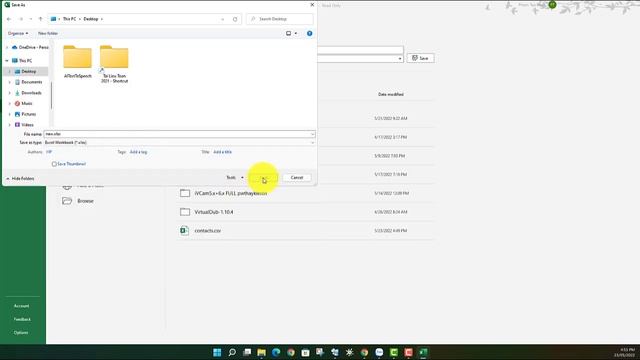Select the Tai Lieu Toan 2021 shortcut folder
The width and height of the screenshot is (640, 360).
(114, 64)
